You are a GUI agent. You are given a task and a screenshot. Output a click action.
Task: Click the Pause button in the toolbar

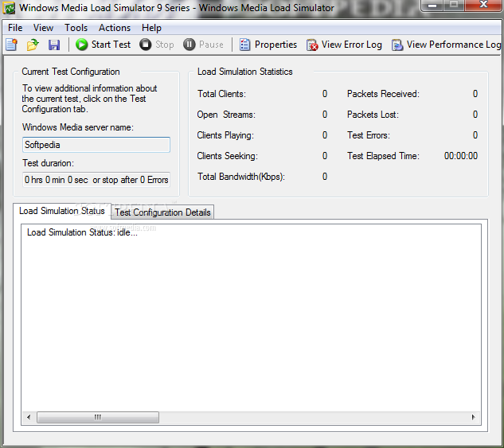[x=203, y=45]
